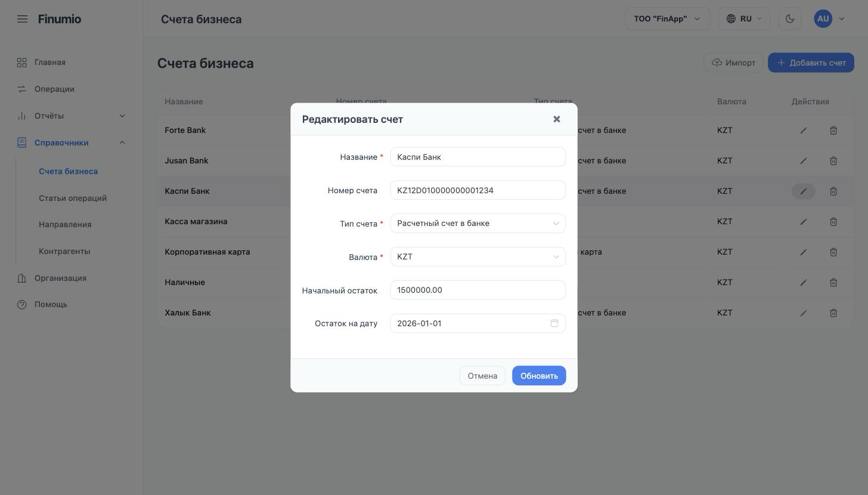Click the Finumio logo
868x495 pixels.
[60, 19]
